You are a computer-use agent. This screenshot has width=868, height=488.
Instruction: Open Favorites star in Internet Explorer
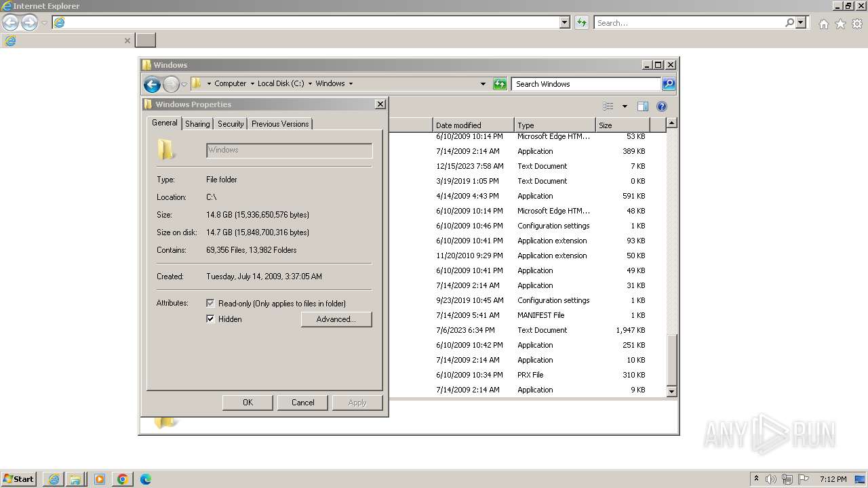point(840,24)
